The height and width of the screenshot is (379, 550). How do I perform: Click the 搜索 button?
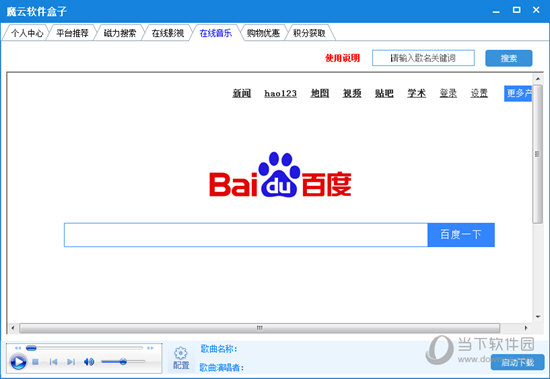509,58
